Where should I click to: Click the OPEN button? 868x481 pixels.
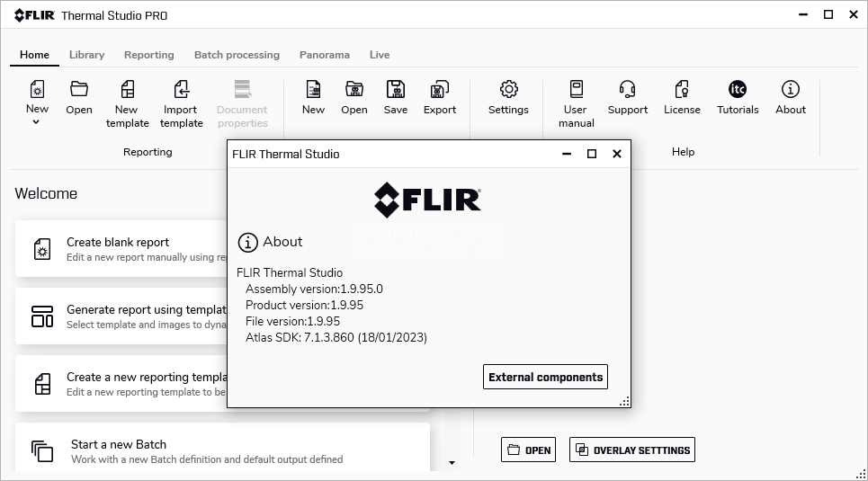(529, 450)
